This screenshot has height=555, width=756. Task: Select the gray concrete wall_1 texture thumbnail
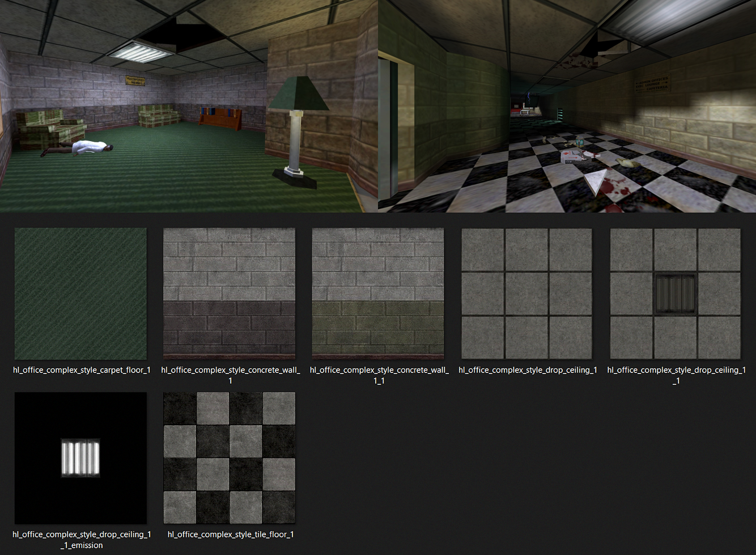[x=229, y=294]
